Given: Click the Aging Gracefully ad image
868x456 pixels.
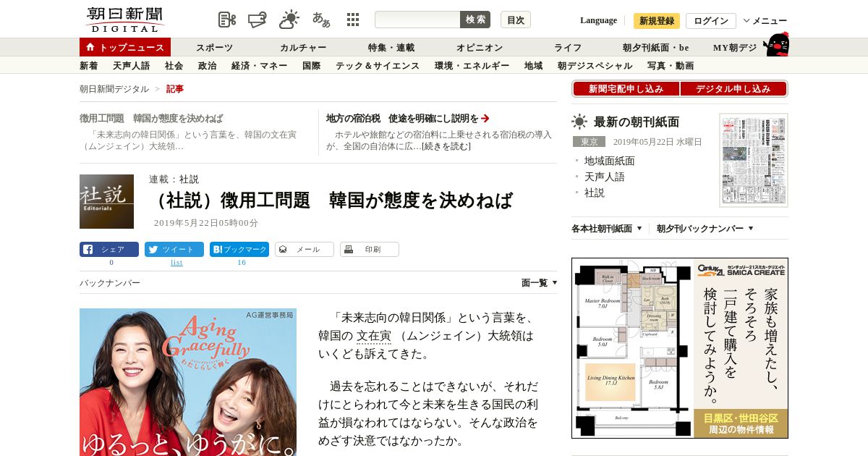Looking at the screenshot, I should (x=188, y=382).
